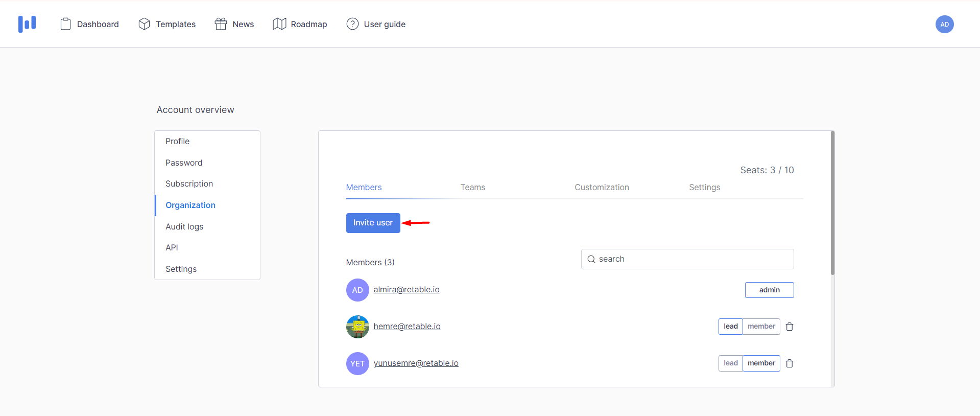This screenshot has height=416, width=980.
Task: Switch to the Teams tab
Action: click(x=472, y=188)
